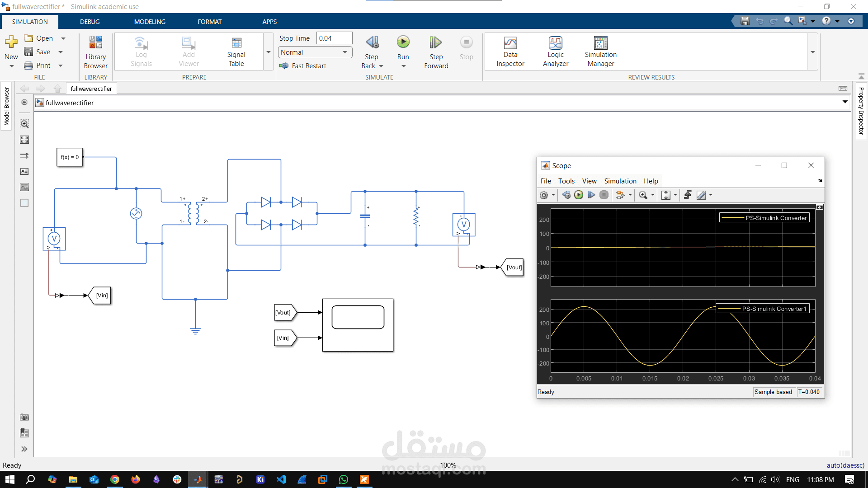
Task: Expand the Open dropdown arrow
Action: (63, 39)
